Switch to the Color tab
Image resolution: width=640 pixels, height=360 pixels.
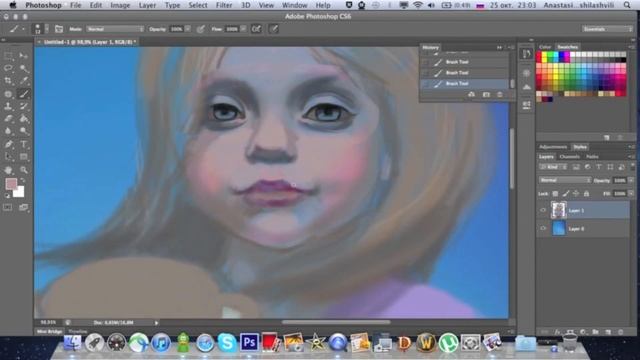[545, 47]
